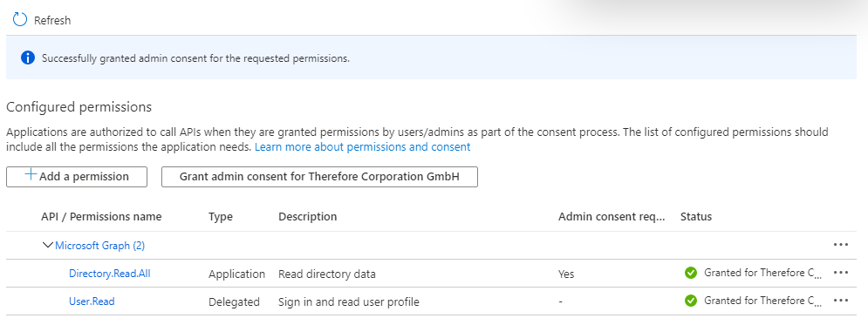868x325 pixels.
Task: Open the Directory.Read.All permission
Action: point(110,273)
